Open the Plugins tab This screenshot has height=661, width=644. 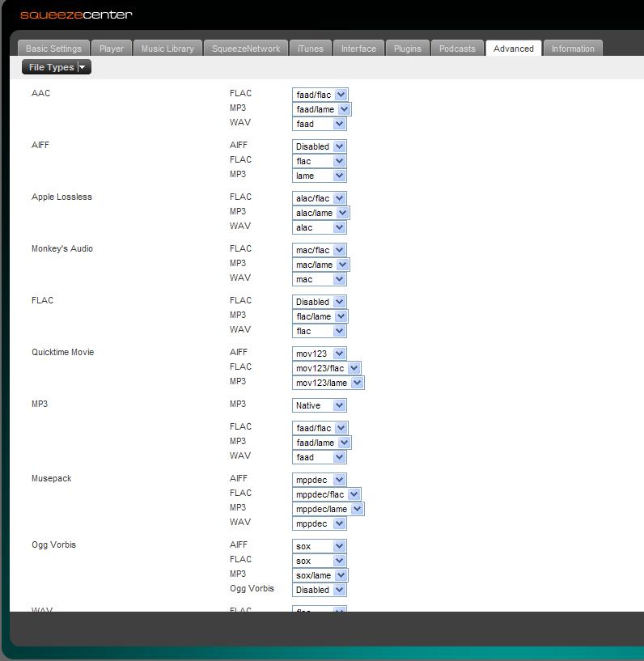[407, 49]
